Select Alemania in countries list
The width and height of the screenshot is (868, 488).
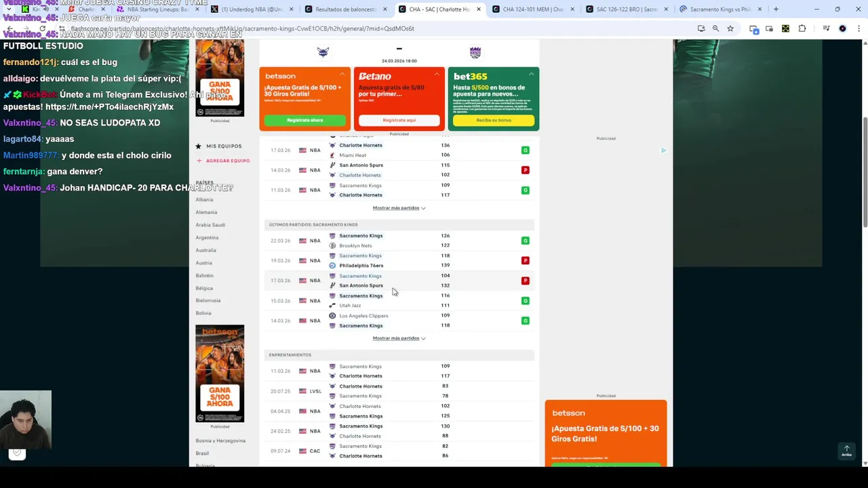coord(206,212)
